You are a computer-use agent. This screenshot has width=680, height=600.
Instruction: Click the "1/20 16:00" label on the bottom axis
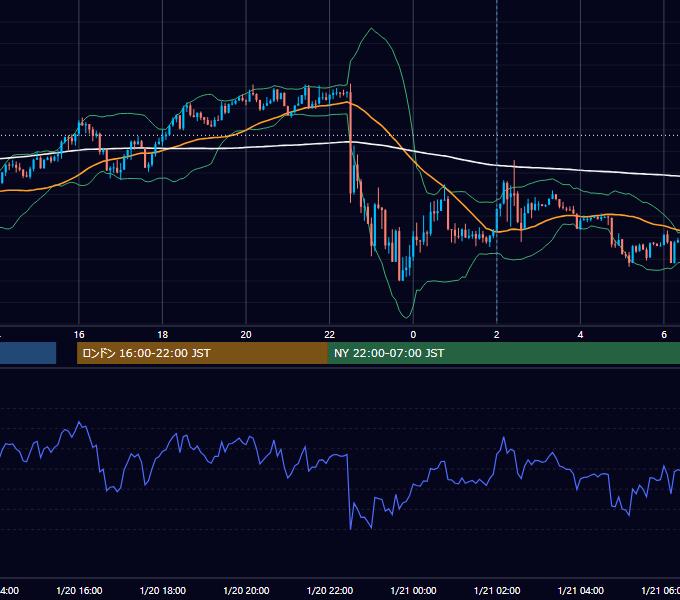click(x=79, y=590)
